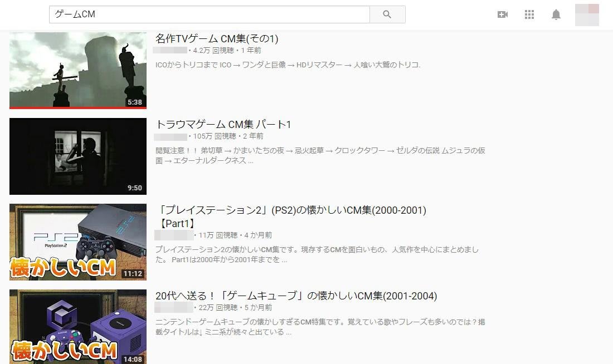This screenshot has width=613, height=364.
Task: Open the ゲームキューブ 懐かしいCM集 title link
Action: tap(296, 296)
